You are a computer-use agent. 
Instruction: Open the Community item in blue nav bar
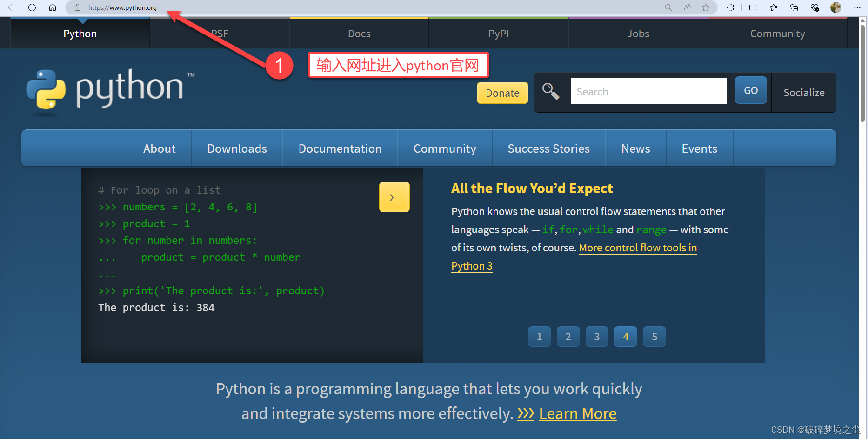(x=445, y=149)
